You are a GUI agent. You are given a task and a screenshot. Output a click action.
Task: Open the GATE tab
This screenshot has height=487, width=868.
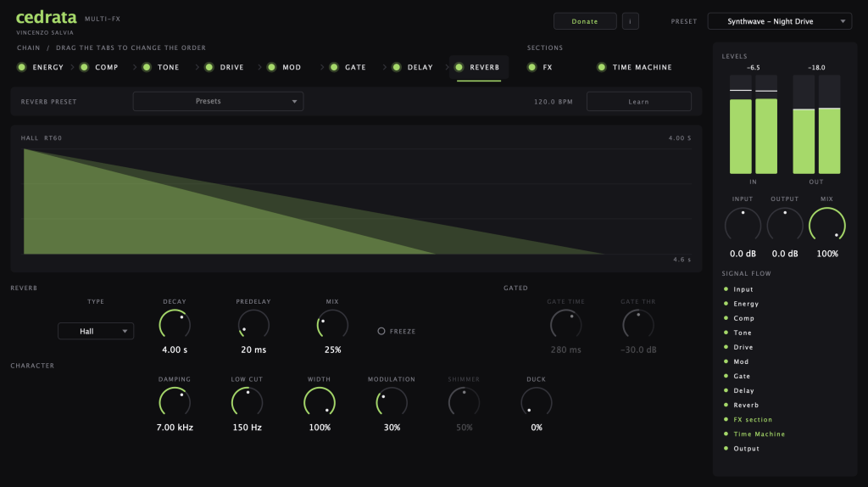pos(355,68)
